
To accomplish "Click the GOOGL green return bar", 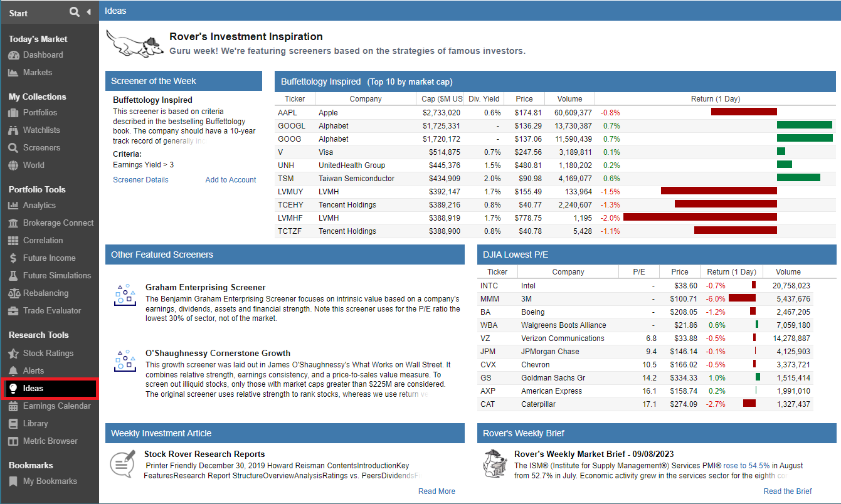I will click(x=805, y=125).
